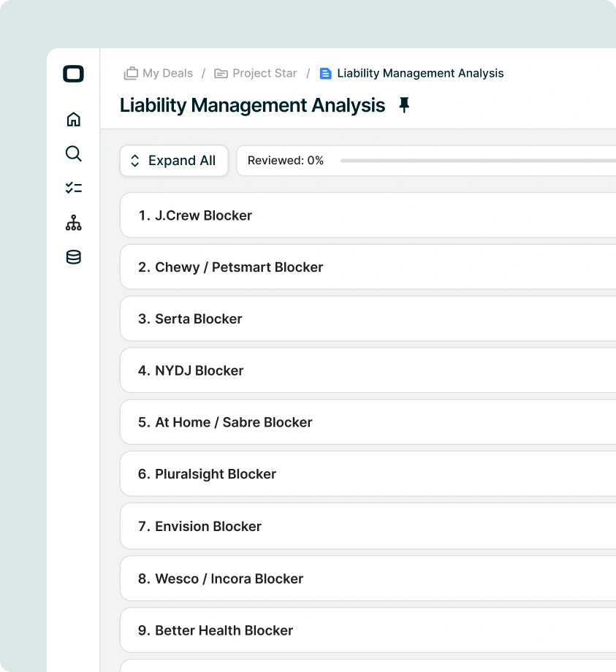Open the org hierarchy sidebar icon
This screenshot has height=672, width=616.
(x=73, y=223)
